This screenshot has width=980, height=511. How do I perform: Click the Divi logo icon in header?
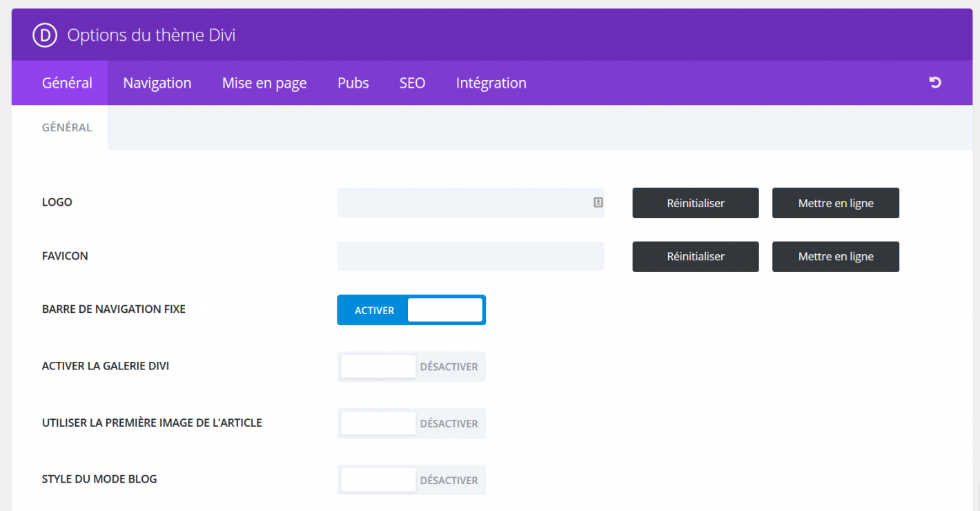click(x=44, y=35)
